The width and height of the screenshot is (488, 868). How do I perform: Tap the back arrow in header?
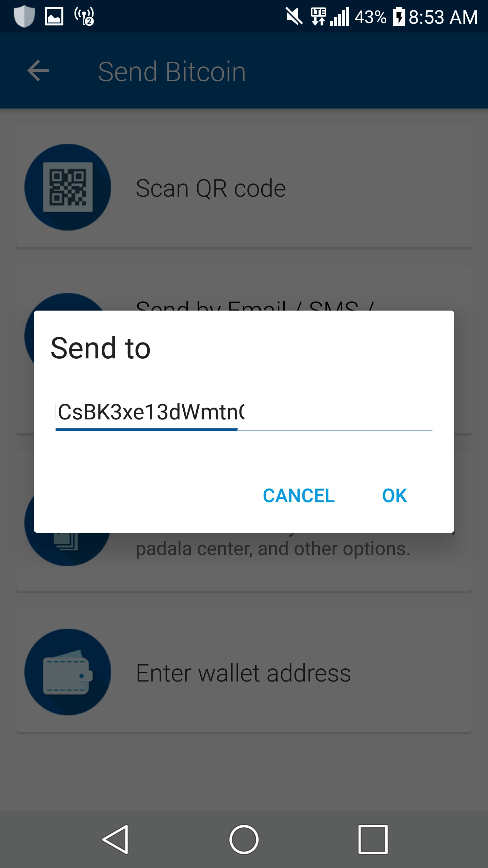pos(38,71)
